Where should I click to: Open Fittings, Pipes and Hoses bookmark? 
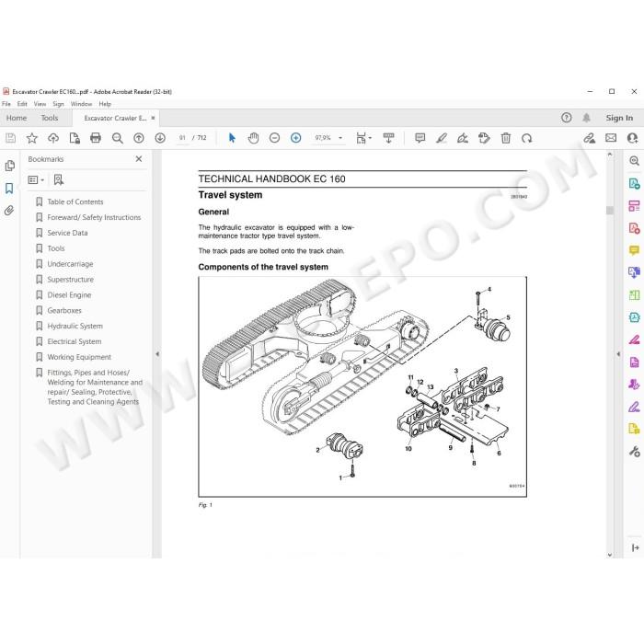[95, 387]
